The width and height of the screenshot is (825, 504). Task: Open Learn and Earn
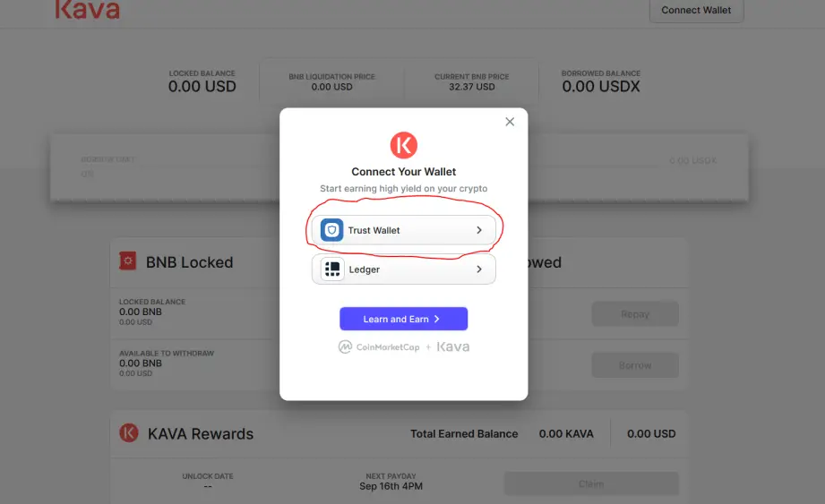404,319
